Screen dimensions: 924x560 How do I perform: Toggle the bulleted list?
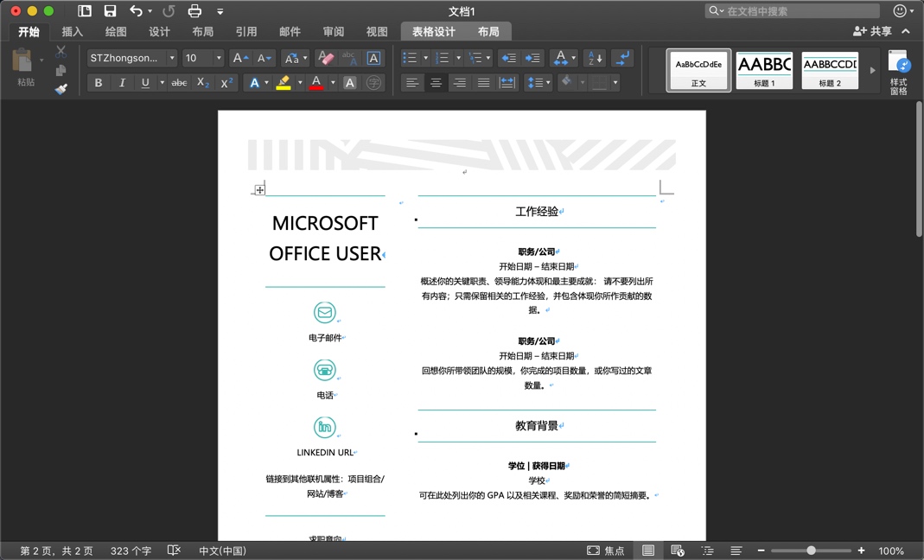pos(410,57)
